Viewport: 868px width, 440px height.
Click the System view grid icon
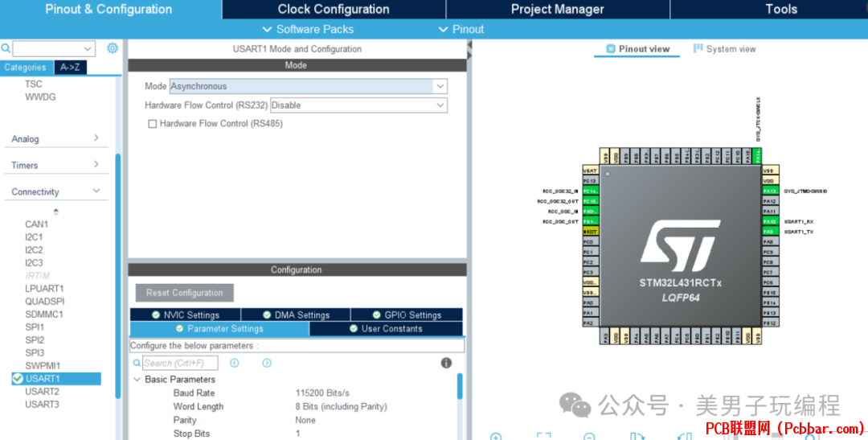point(698,49)
